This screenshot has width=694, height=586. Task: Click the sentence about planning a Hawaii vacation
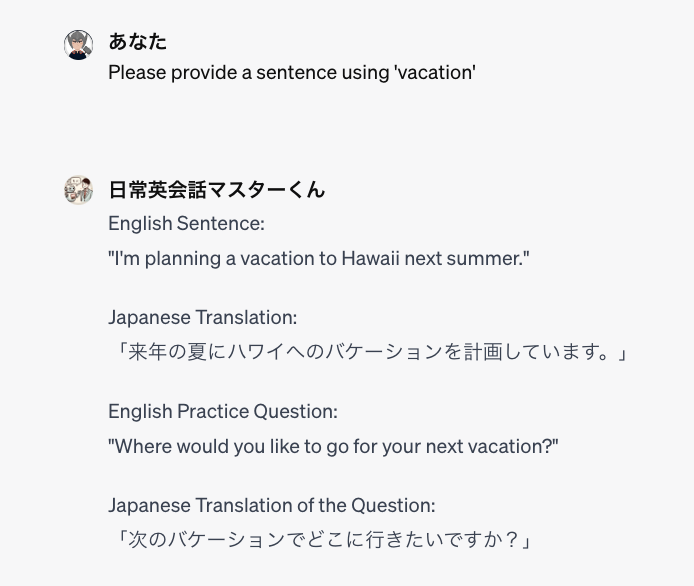tap(318, 259)
